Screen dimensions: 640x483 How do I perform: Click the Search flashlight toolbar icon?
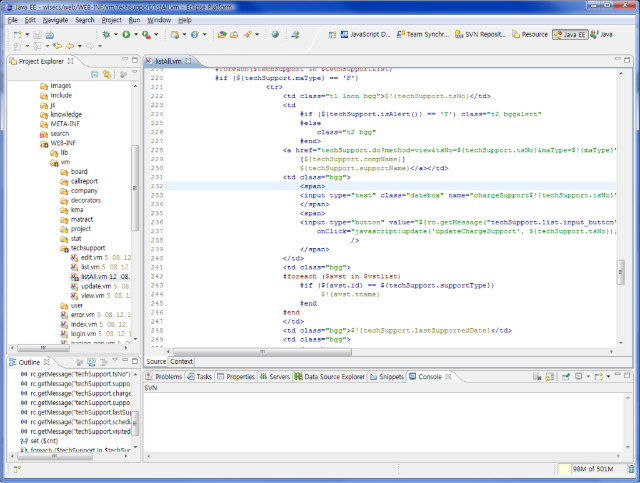[x=247, y=35]
